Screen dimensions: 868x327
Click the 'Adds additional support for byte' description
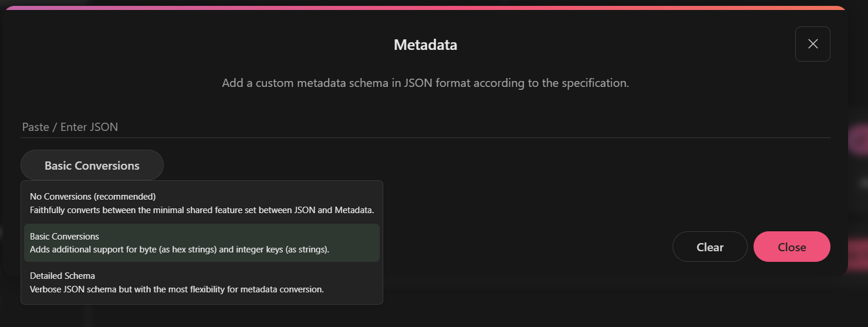[x=180, y=250]
